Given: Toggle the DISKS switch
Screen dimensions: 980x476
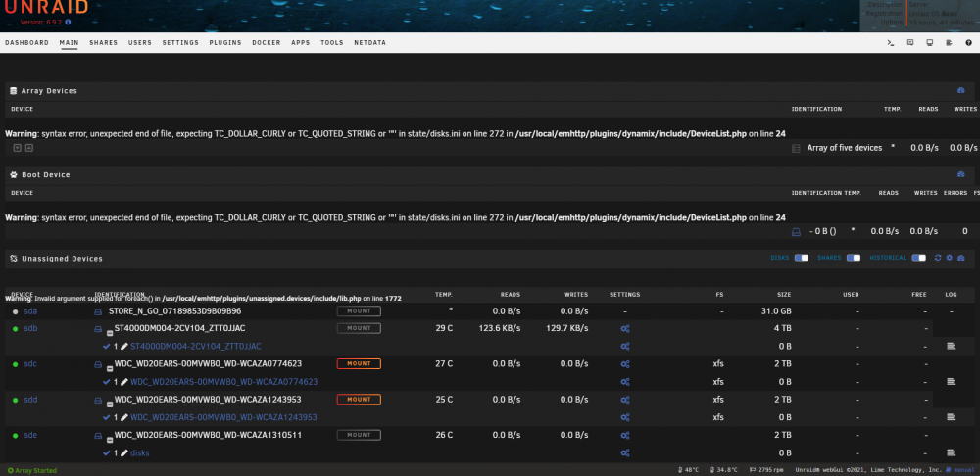Looking at the screenshot, I should (802, 258).
